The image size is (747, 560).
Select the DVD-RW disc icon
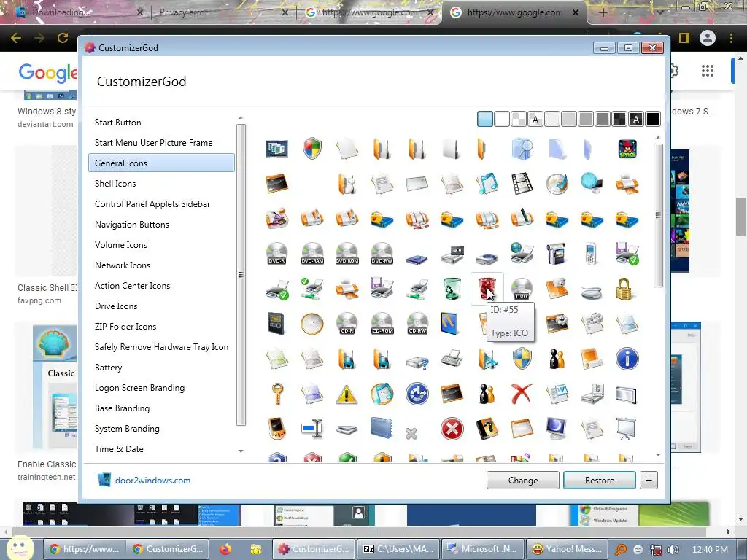pyautogui.click(x=382, y=253)
